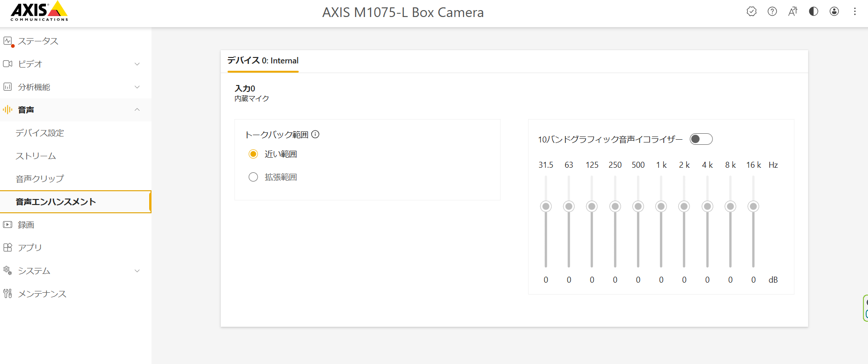Click the 63 Hz equalizer slider handle
This screenshot has height=364, width=868.
coord(569,206)
